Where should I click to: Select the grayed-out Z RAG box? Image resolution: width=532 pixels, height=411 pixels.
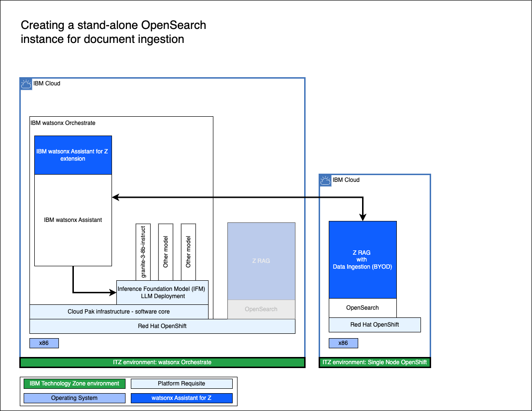pyautogui.click(x=261, y=261)
